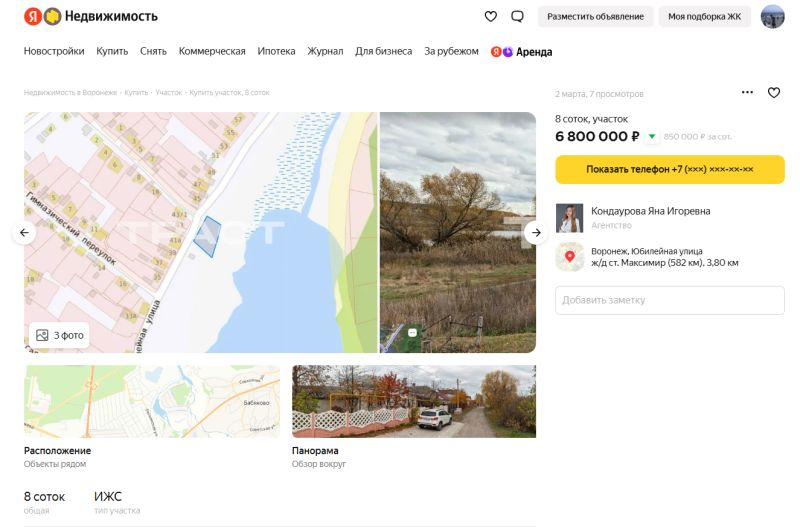
Task: Show previous photo with left arrow
Action: pos(25,233)
